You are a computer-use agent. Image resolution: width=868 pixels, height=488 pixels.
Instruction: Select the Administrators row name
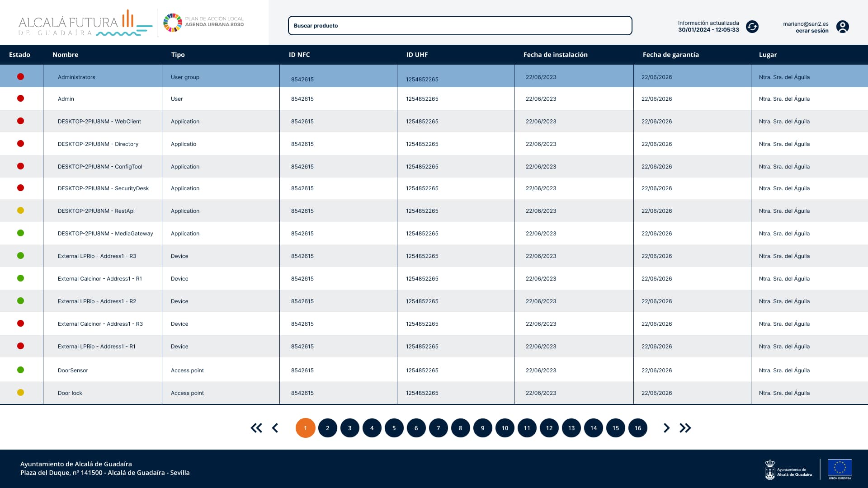[76, 77]
